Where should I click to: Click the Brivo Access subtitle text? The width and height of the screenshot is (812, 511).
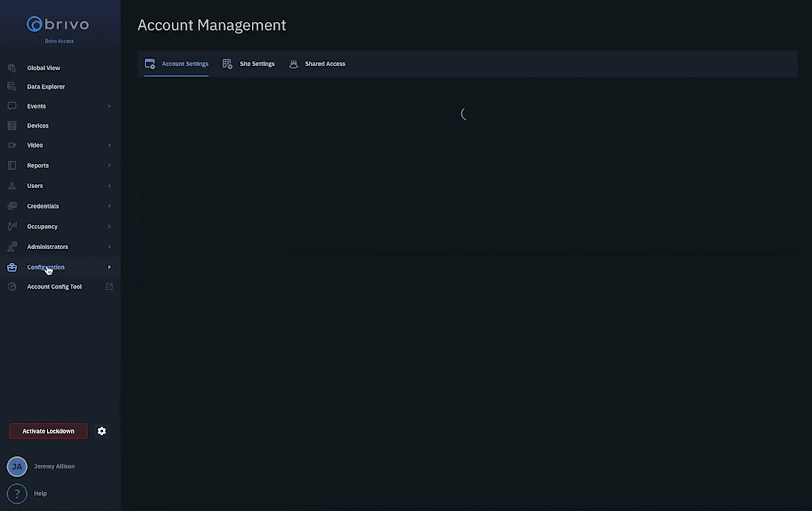coord(59,41)
